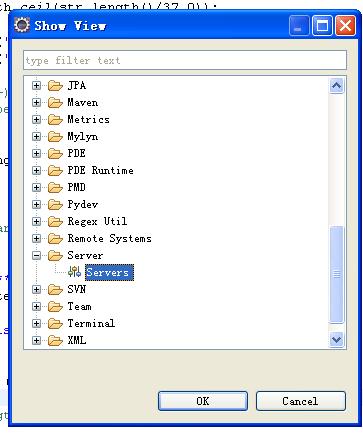Click the Metrics folder icon
Viewport: 363px width, 434px height.
(x=55, y=119)
